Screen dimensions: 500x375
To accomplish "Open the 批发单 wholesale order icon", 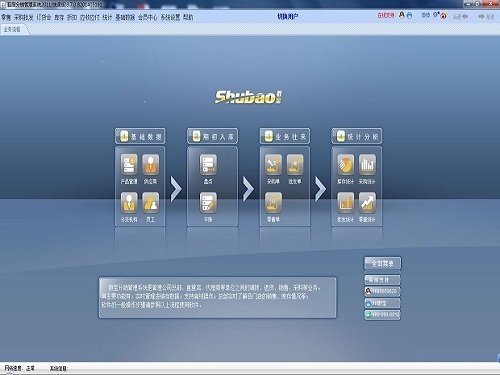I will (295, 165).
